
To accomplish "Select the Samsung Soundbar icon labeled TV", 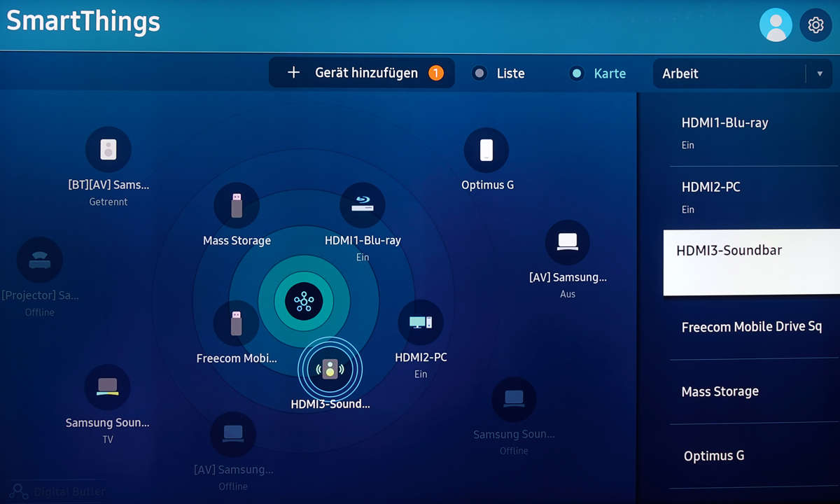I will point(107,387).
